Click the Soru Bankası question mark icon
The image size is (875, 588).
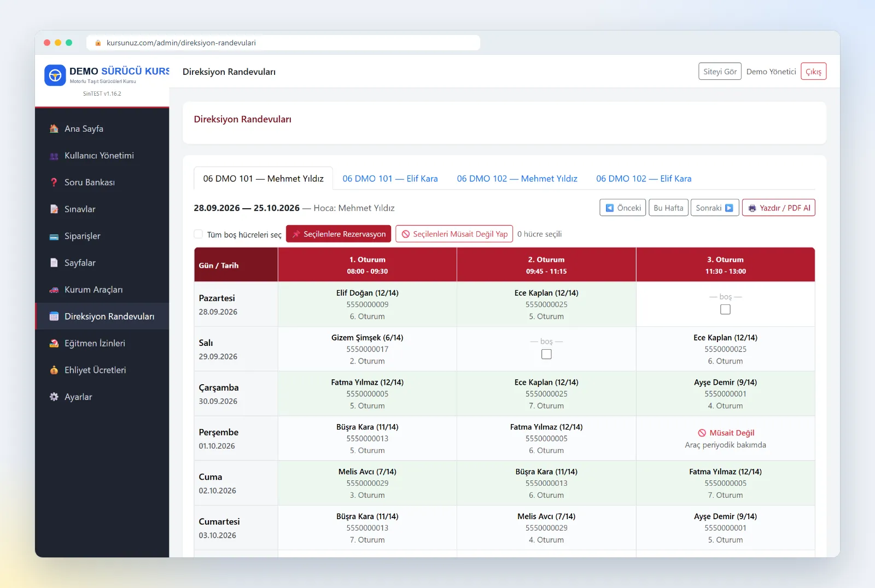[x=54, y=183]
